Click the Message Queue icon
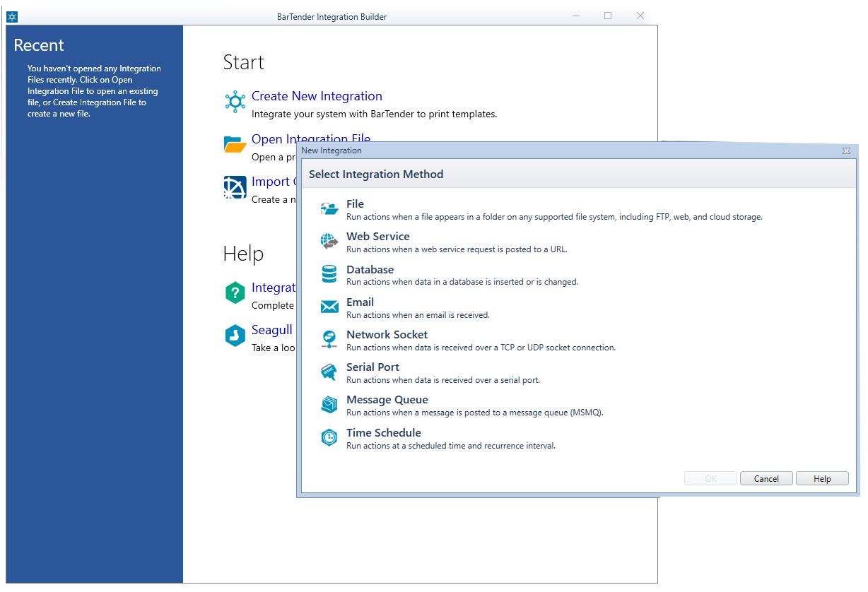The image size is (868, 592). tap(329, 404)
